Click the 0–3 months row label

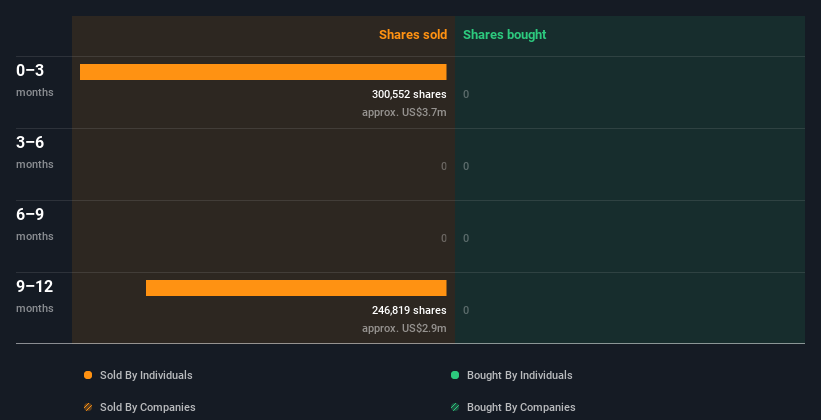point(35,80)
